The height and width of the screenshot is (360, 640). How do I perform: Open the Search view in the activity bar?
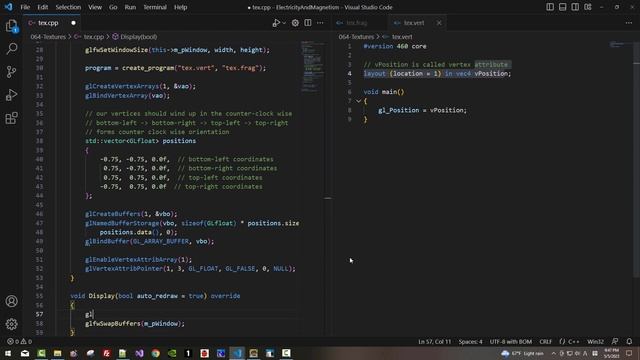[11, 49]
